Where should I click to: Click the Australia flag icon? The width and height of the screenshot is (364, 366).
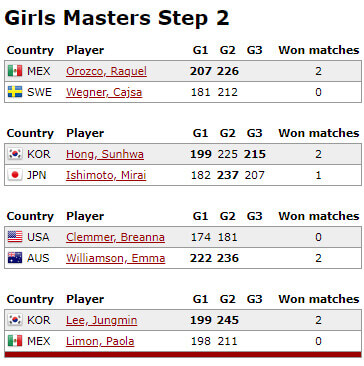(15, 258)
